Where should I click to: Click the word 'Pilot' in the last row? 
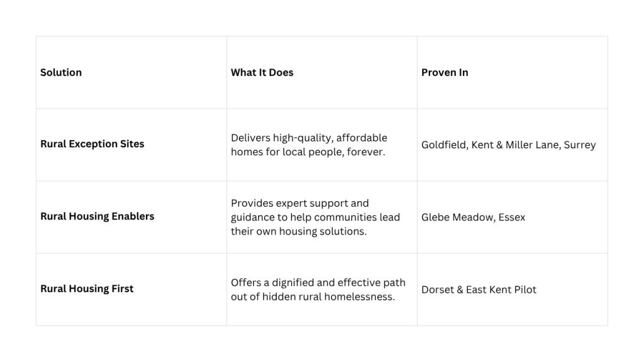[x=523, y=290]
